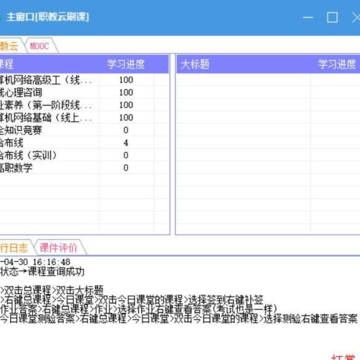Open the 行日志 log tab

14,248
